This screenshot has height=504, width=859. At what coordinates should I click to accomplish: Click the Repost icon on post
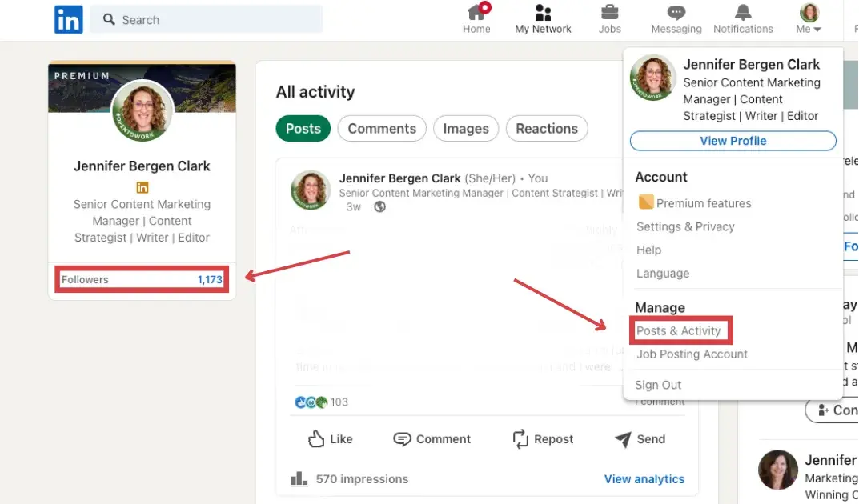[521, 439]
